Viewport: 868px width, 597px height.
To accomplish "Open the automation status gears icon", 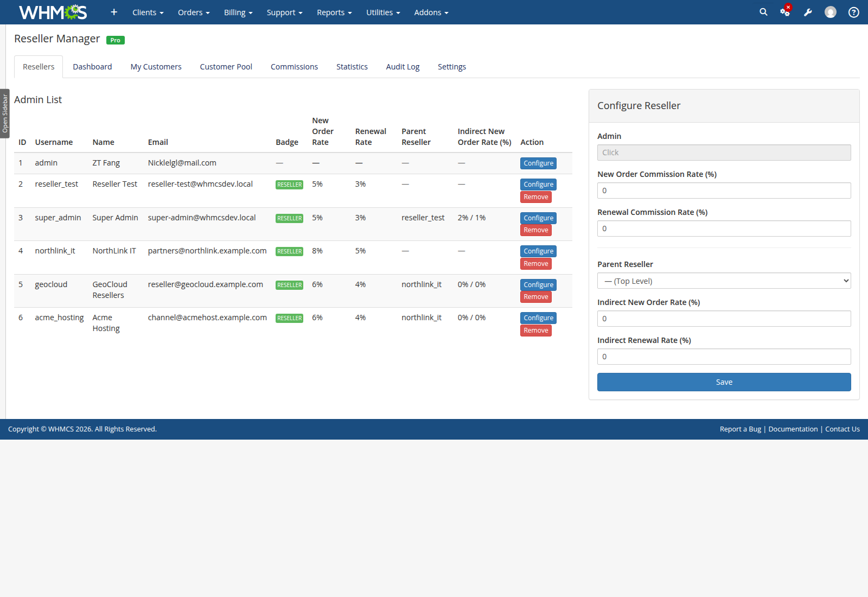I will pos(785,12).
